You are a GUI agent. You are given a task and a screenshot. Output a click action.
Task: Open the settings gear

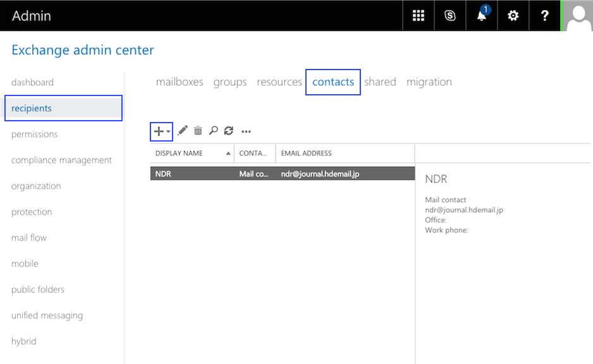[x=513, y=16]
